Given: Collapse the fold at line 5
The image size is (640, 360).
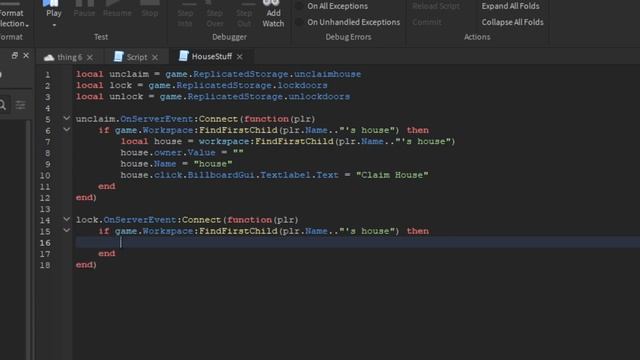Looking at the screenshot, I should pos(67,118).
